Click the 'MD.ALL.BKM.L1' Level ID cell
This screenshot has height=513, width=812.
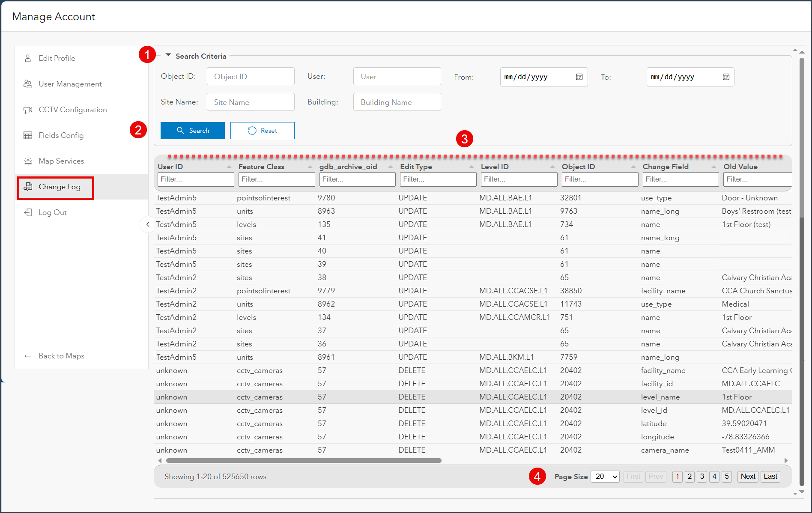(506, 357)
